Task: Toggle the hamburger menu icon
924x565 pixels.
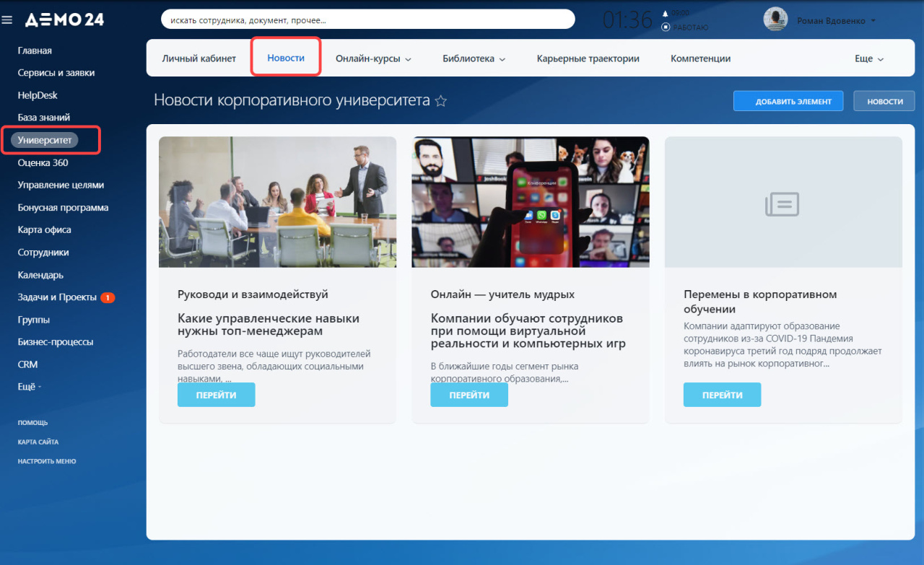Action: 7,20
